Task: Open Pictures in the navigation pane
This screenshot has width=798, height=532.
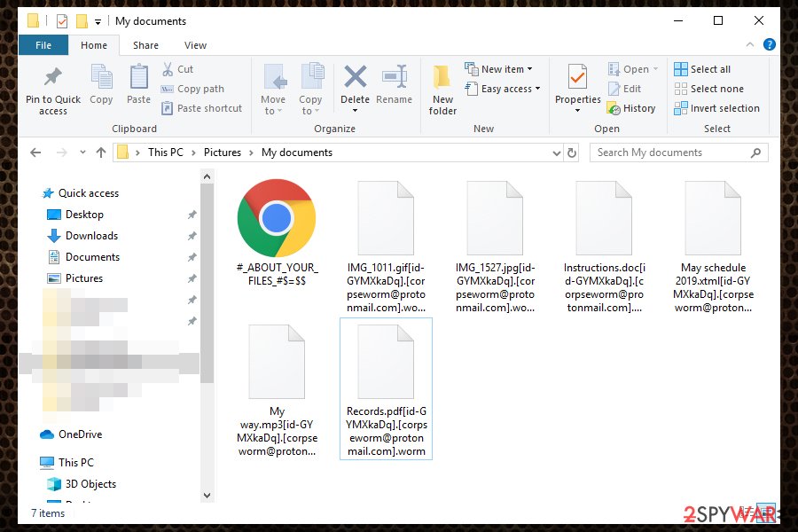Action: coord(74,278)
